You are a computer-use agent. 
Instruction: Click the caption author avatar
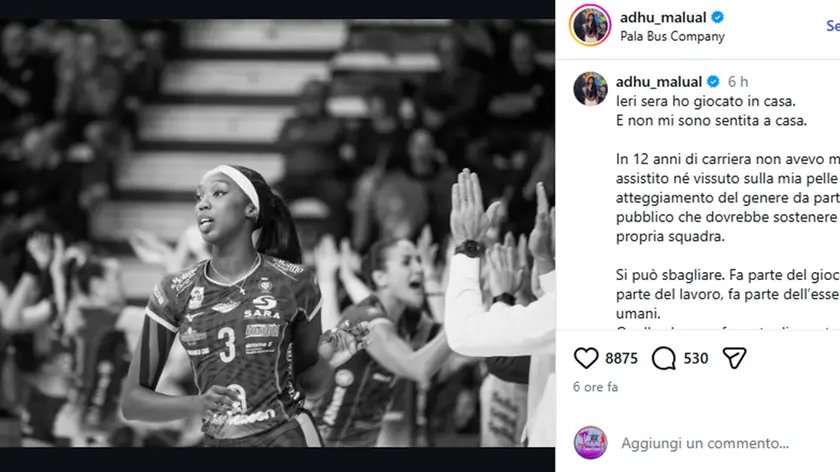point(590,88)
